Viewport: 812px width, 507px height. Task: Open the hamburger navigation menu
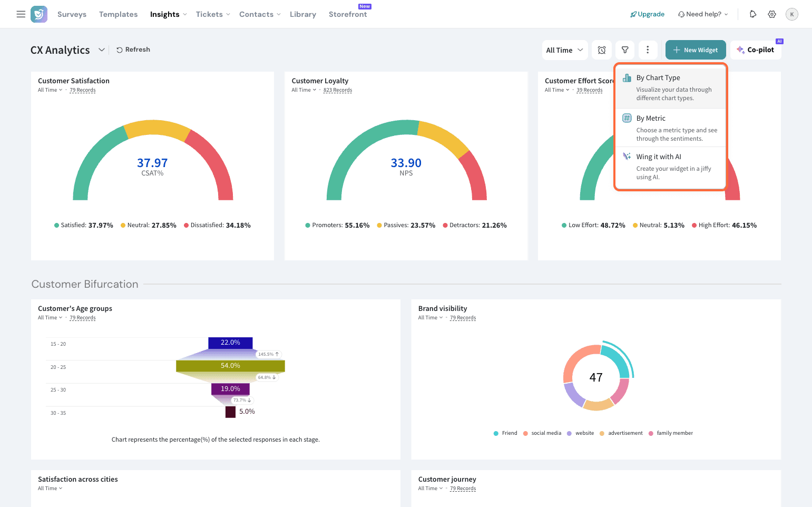point(21,14)
